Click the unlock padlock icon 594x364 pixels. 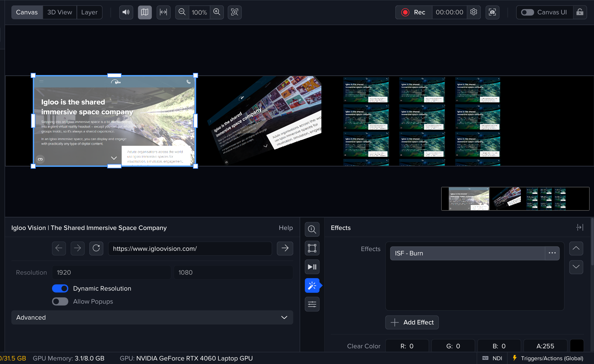coord(580,12)
